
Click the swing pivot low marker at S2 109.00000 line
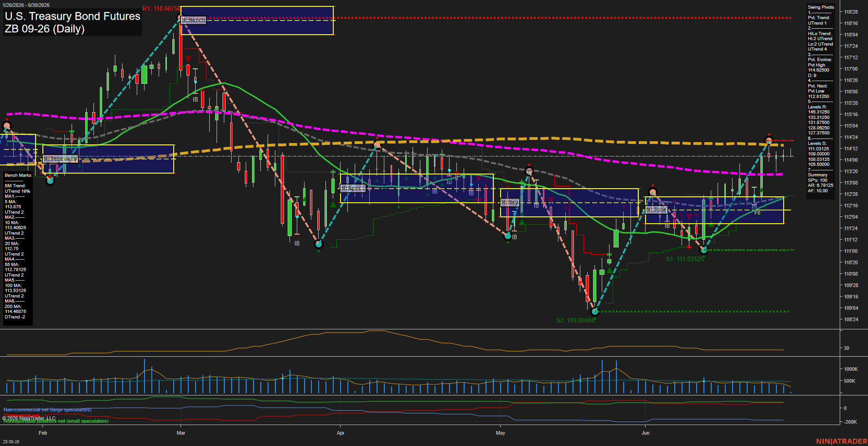[x=594, y=312]
